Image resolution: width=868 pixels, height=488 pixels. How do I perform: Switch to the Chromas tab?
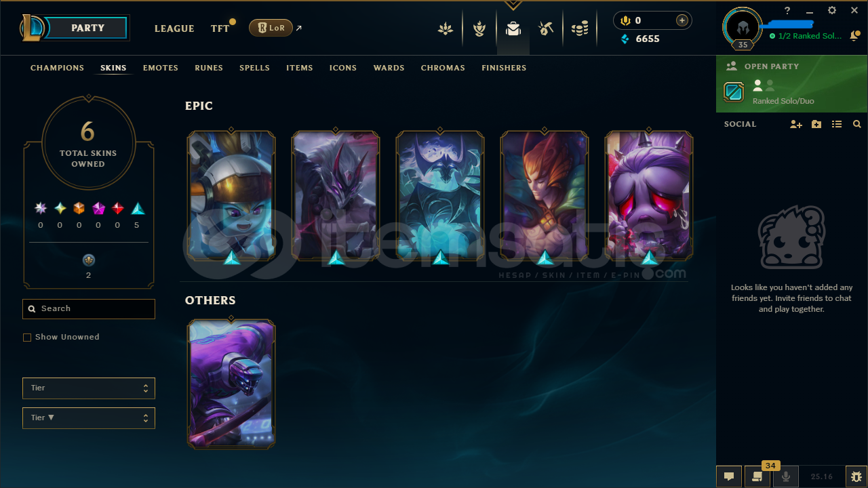click(443, 68)
